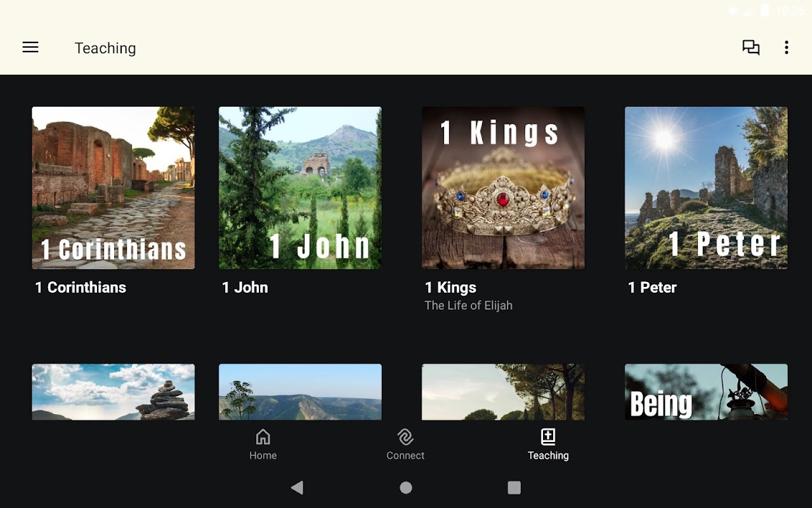Tap the Android back triangle
Screen dimensions: 812x508
pos(297,487)
